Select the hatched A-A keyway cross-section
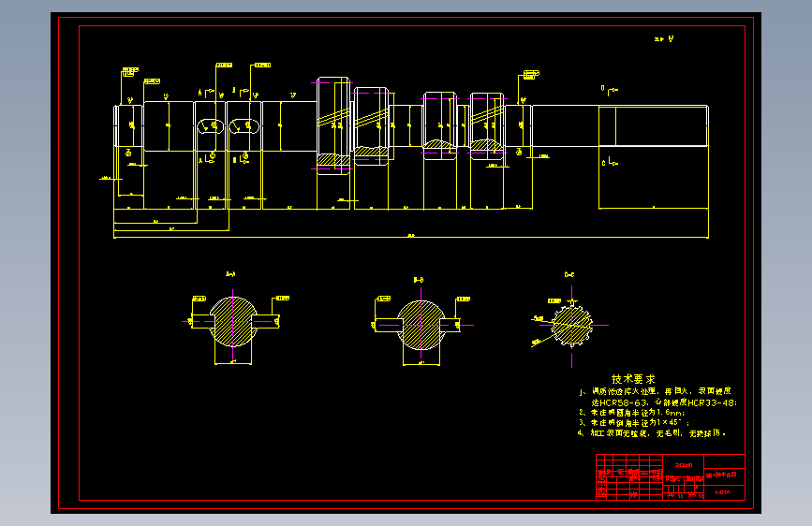The width and height of the screenshot is (812, 526). 233,322
